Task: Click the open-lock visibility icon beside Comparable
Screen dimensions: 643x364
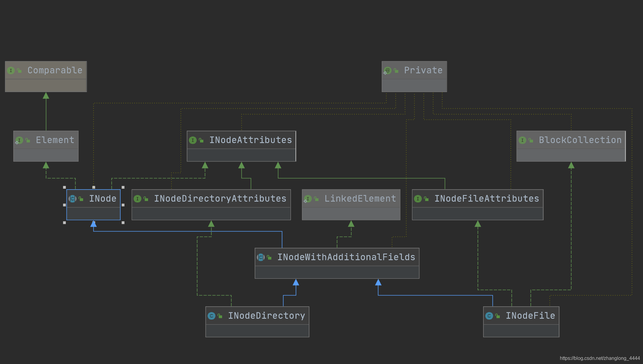Action: point(19,70)
